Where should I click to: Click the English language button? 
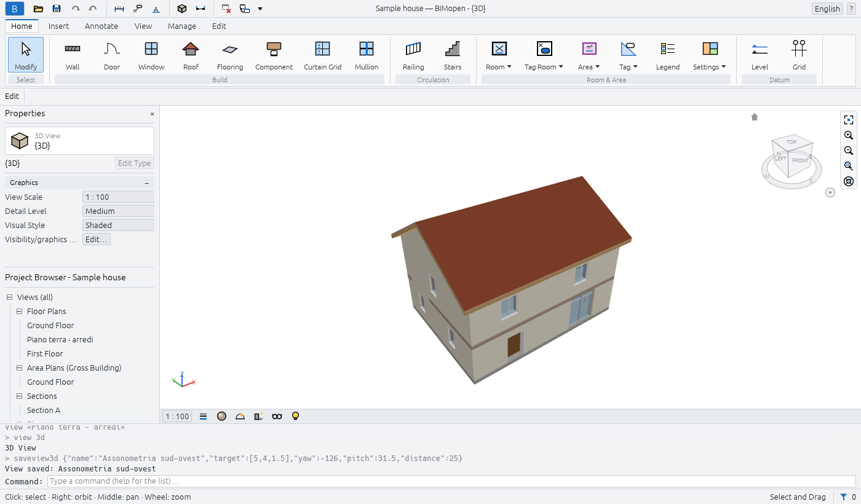click(827, 9)
